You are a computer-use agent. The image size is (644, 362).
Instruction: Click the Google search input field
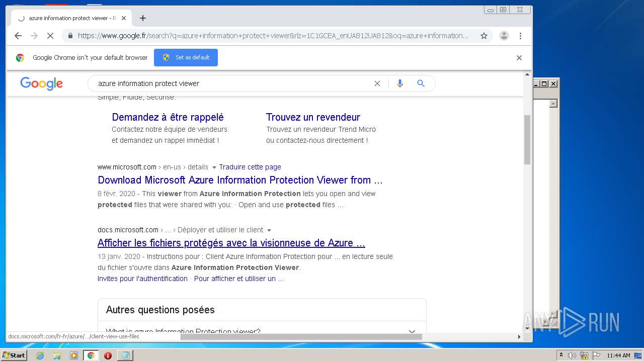tap(231, 83)
